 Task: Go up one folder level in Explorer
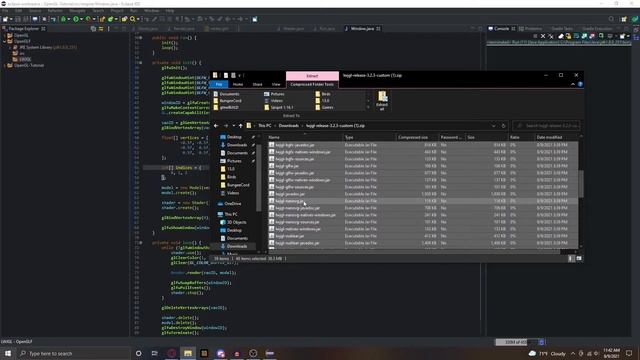(240, 126)
